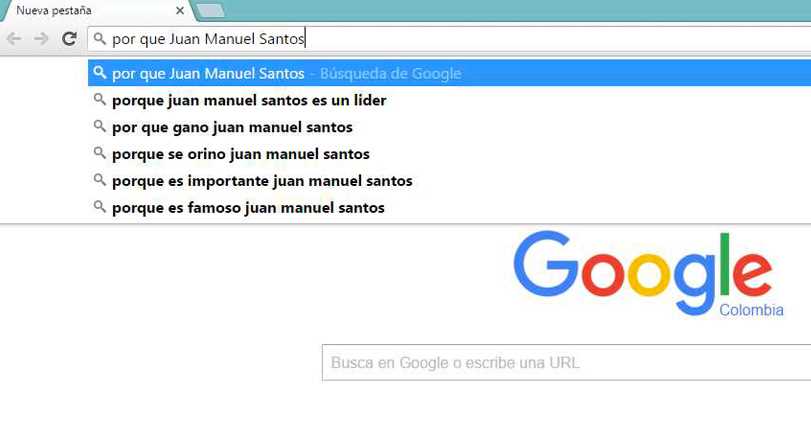Click the search icon beside 'por que gano' suggestion
Image resolution: width=811 pixels, height=422 pixels.
(99, 126)
